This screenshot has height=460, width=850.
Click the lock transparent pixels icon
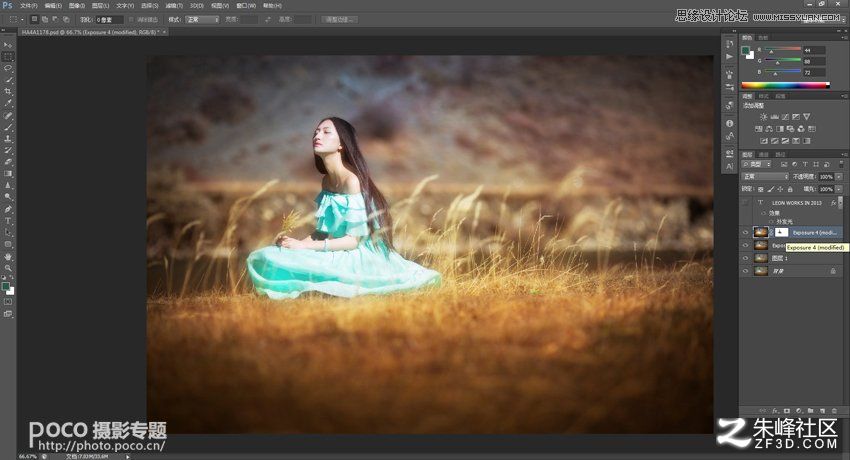point(761,189)
